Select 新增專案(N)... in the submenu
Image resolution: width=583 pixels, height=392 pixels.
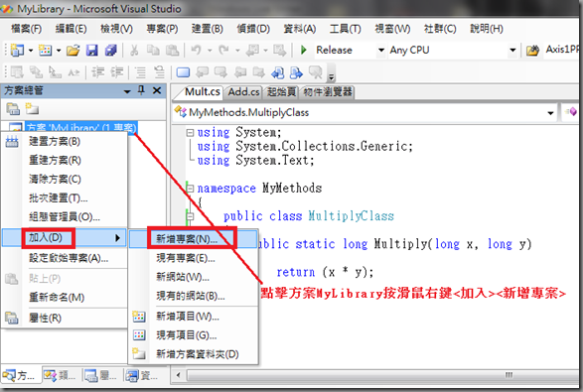194,239
